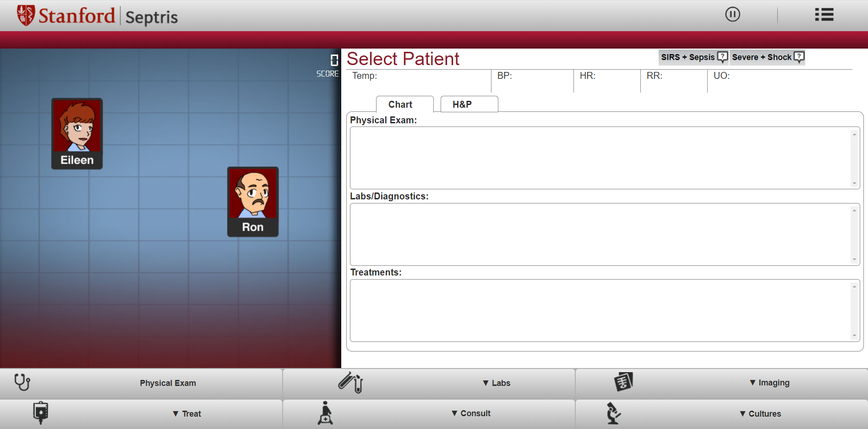The image size is (868, 429).
Task: Click Labs/Diagnostics box scroll-down arrow
Action: pos(854,259)
